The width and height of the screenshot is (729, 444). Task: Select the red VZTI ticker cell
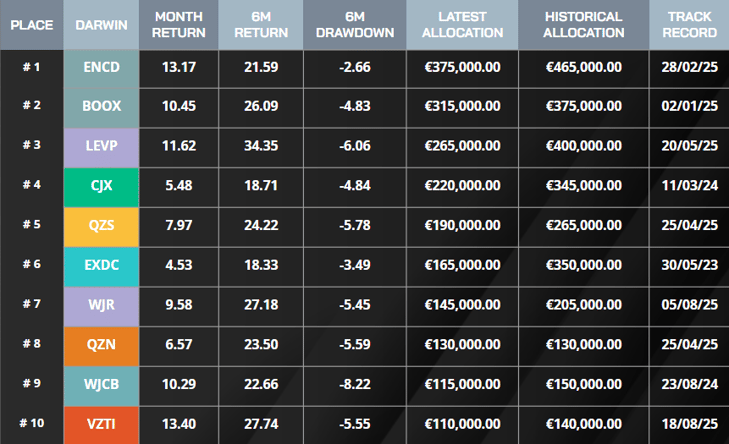(x=101, y=423)
